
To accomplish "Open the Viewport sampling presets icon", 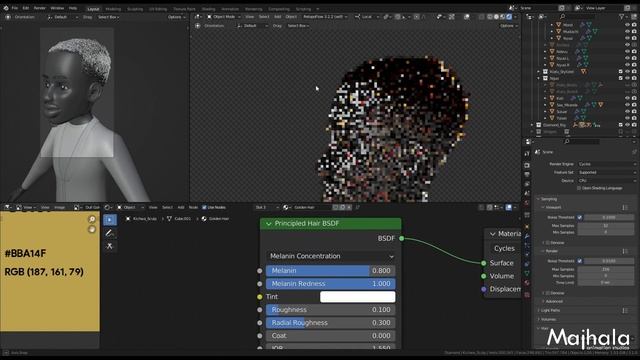I will tap(625, 207).
